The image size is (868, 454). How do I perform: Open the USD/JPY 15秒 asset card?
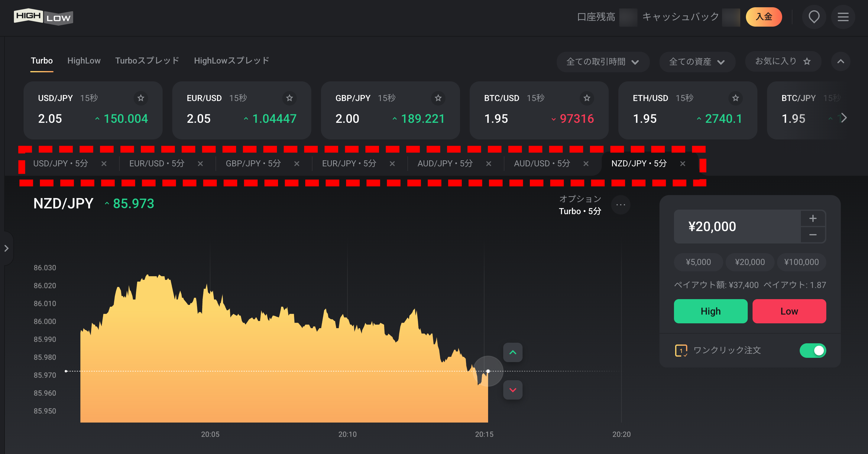(x=93, y=110)
